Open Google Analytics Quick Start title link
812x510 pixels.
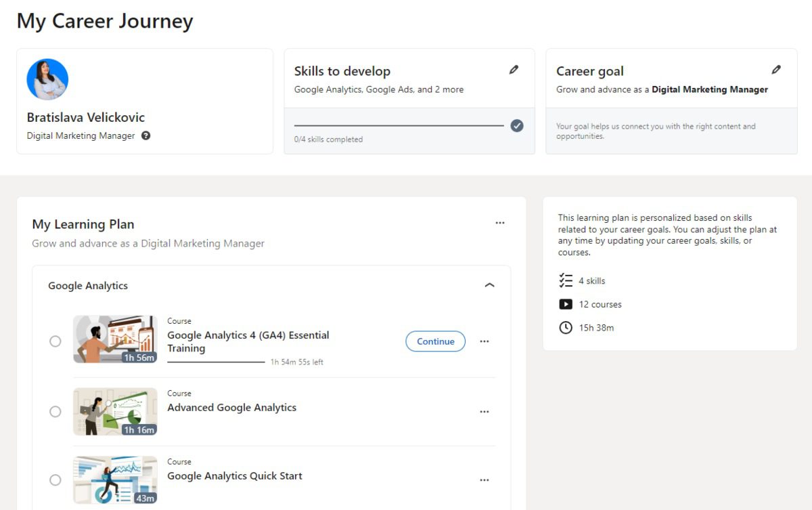click(235, 476)
